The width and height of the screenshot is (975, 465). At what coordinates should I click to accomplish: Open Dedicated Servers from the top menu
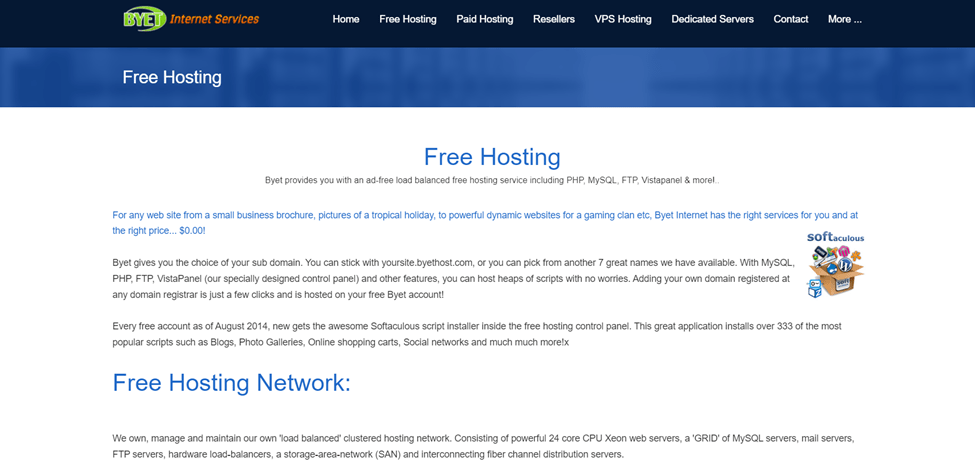[x=712, y=19]
